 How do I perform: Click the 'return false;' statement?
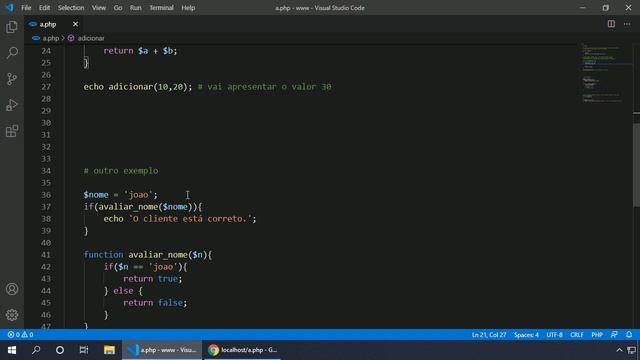coord(155,302)
